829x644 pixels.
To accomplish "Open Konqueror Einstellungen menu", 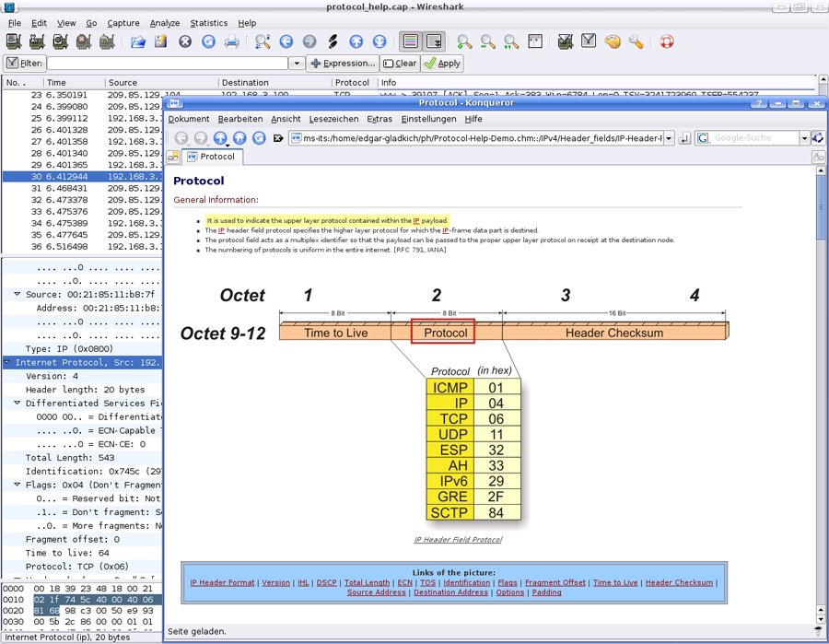I will click(428, 119).
